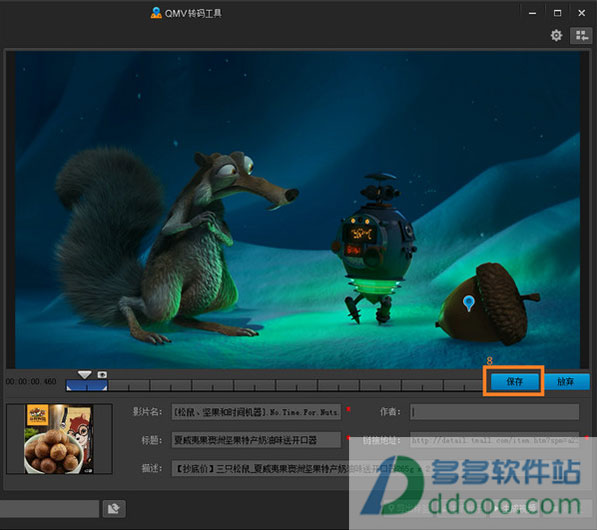Viewport: 597px width, 530px height.
Task: Click the blue location pin on the acorn
Action: coord(468,303)
